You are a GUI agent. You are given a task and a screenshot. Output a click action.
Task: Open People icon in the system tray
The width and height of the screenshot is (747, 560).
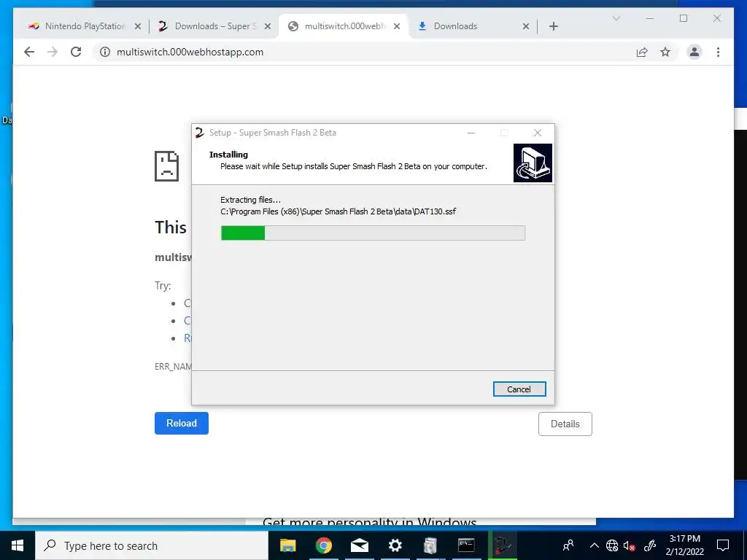click(568, 545)
